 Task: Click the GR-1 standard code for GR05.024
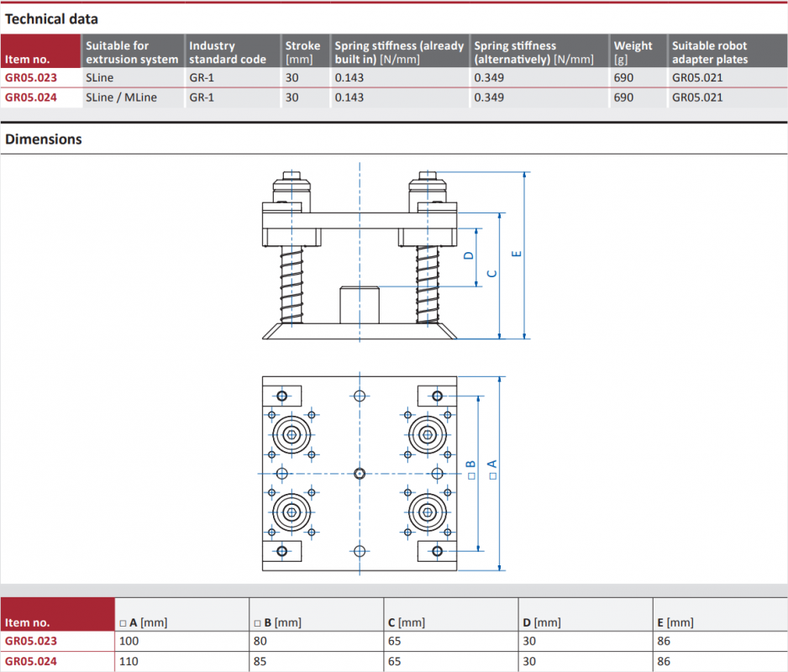pyautogui.click(x=202, y=97)
